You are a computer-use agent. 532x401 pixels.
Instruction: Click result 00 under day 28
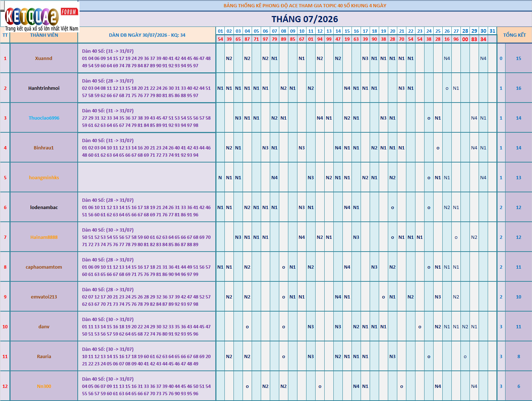click(x=465, y=39)
